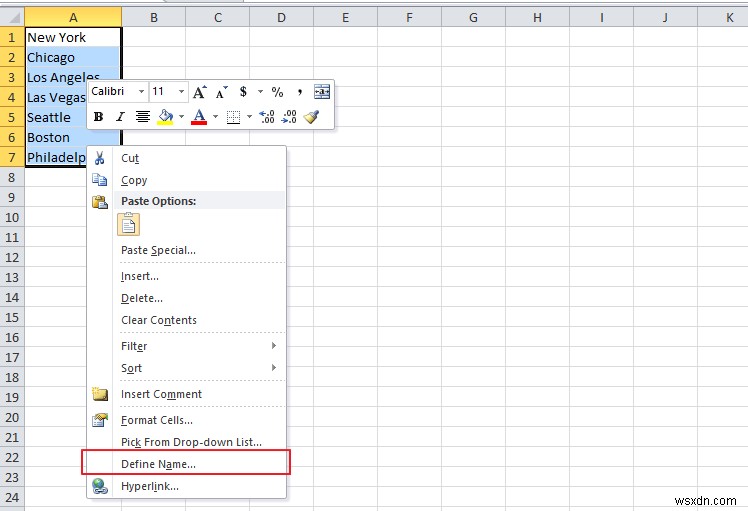748x511 pixels.
Task: Apply Accounting Number Format dollar icon
Action: coord(243,92)
